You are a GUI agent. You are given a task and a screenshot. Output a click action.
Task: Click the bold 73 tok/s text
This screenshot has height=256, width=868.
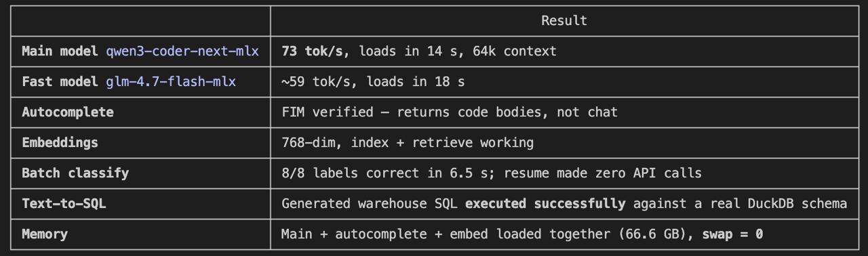[x=312, y=51]
